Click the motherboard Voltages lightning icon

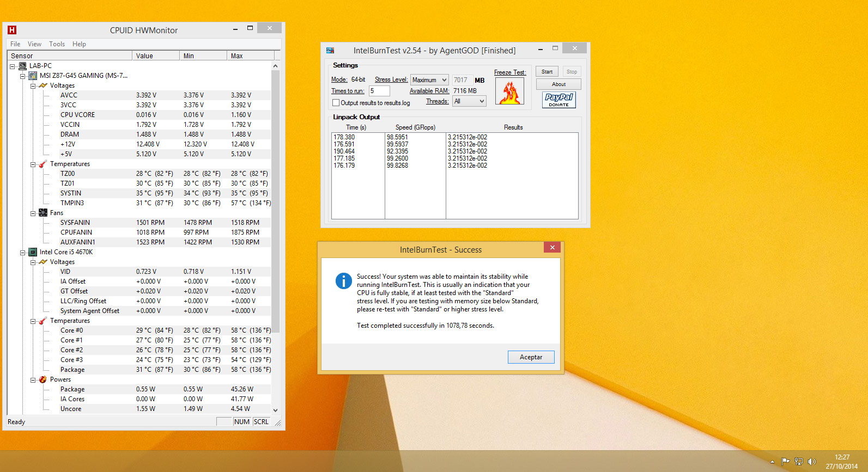[43, 85]
